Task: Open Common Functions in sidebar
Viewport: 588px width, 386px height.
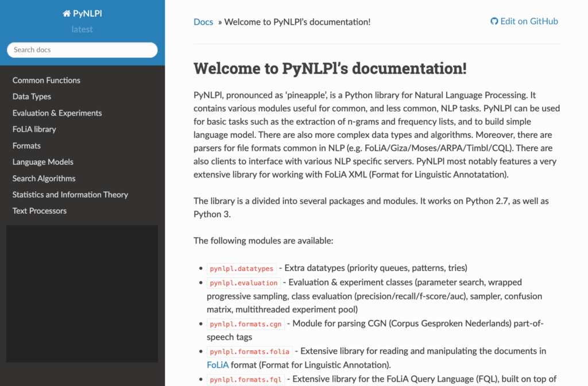Action: pos(47,80)
